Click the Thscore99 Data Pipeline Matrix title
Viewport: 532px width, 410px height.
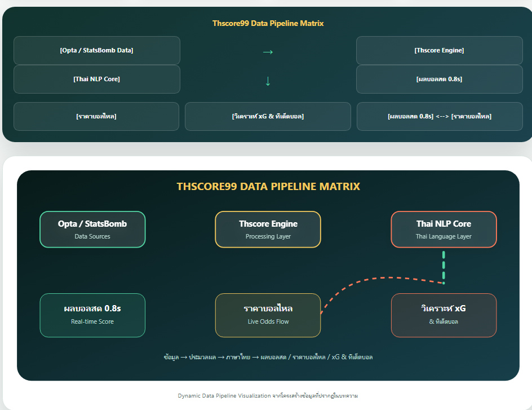268,24
